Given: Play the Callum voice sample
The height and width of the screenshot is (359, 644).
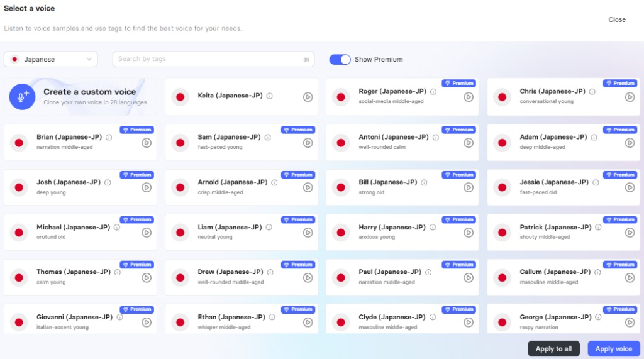Looking at the screenshot, I should coord(630,278).
